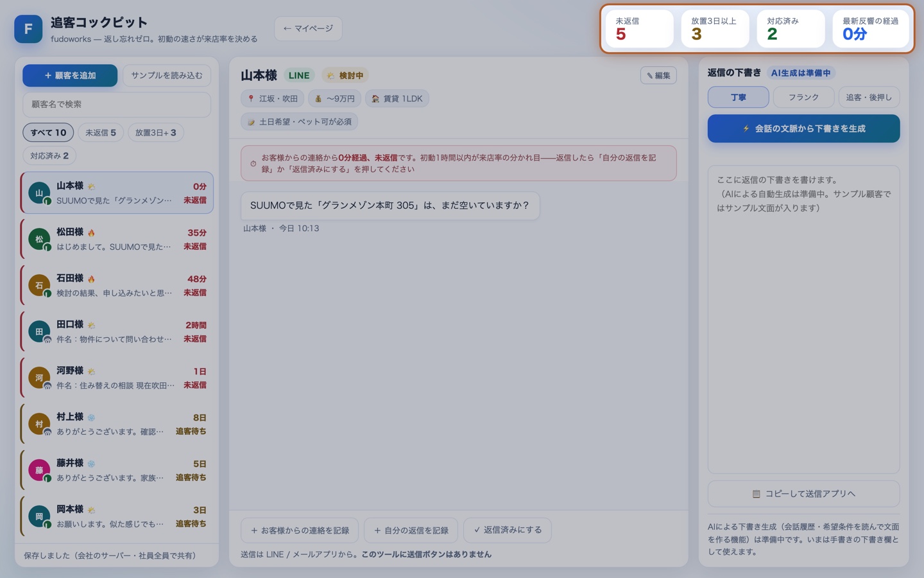This screenshot has height=578, width=924.
Task: Filter list by すべて 10
Action: pos(48,132)
